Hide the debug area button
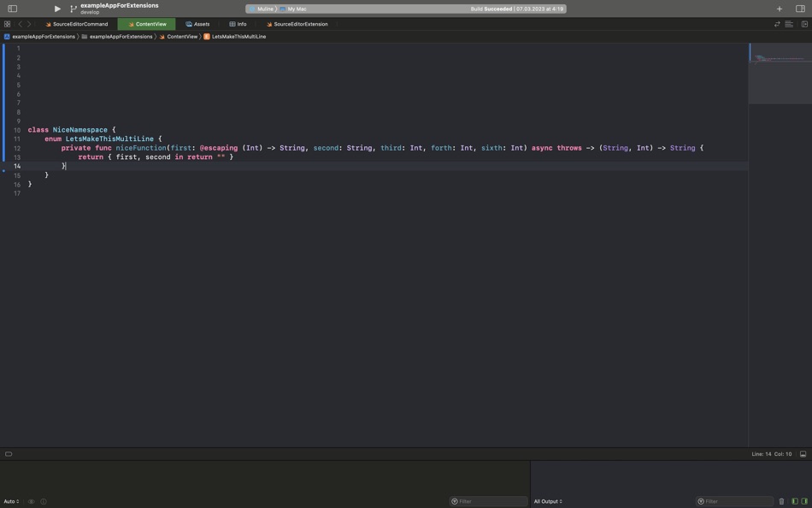Screen dimensions: 812x508 coord(803,454)
